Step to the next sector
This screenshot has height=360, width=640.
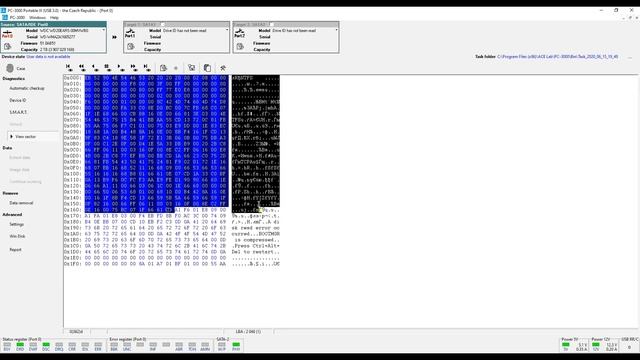point(120,67)
